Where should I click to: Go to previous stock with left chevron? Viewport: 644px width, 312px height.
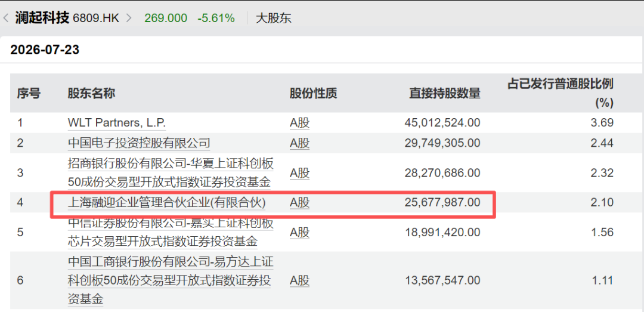[x=6, y=18]
